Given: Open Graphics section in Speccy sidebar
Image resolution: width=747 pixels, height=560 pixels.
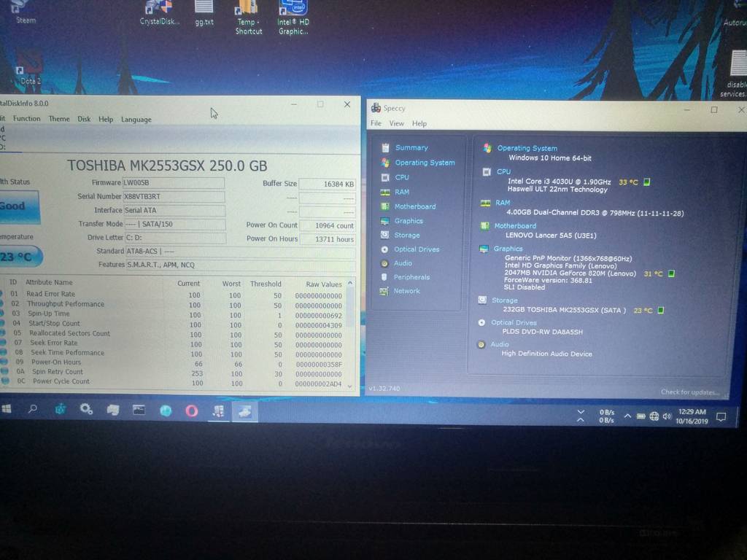Looking at the screenshot, I should point(409,221).
